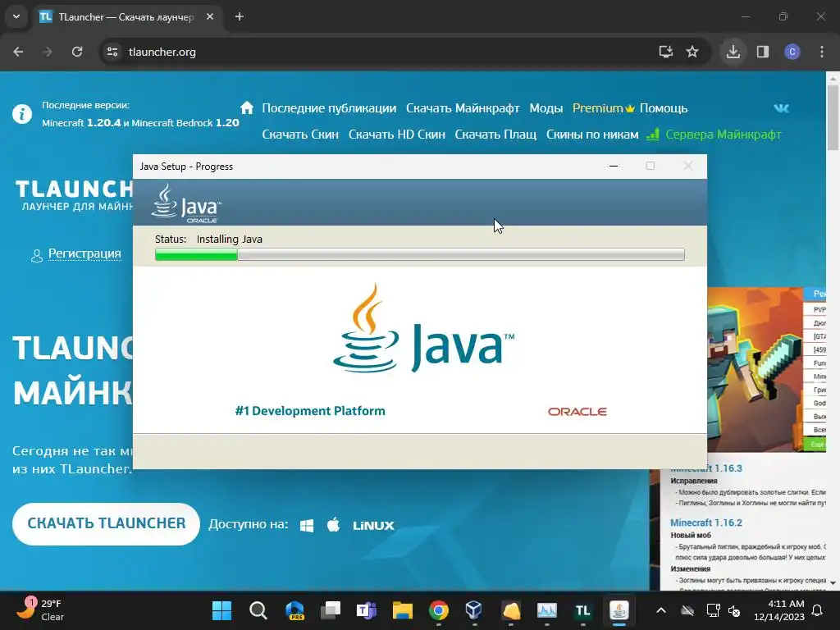Open Microsoft Edge PRE from taskbar
This screenshot has width=840, height=630.
pyautogui.click(x=294, y=610)
